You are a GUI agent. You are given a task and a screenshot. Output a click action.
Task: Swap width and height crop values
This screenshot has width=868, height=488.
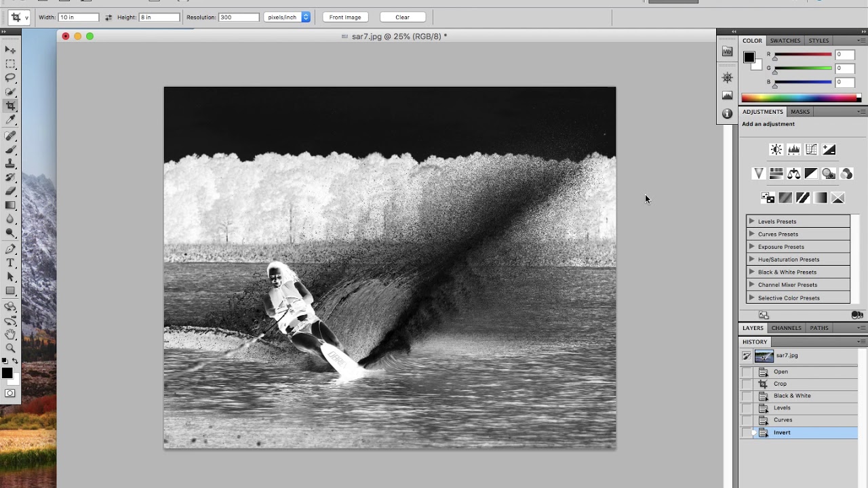point(108,17)
